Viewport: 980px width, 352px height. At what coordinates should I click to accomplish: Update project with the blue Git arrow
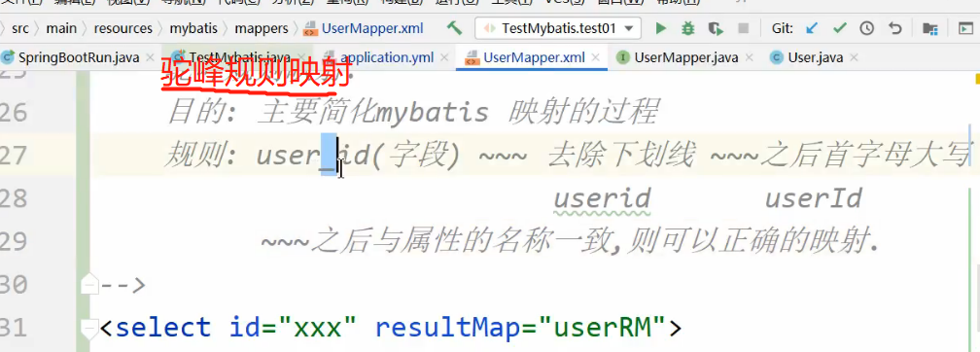pyautogui.click(x=812, y=28)
